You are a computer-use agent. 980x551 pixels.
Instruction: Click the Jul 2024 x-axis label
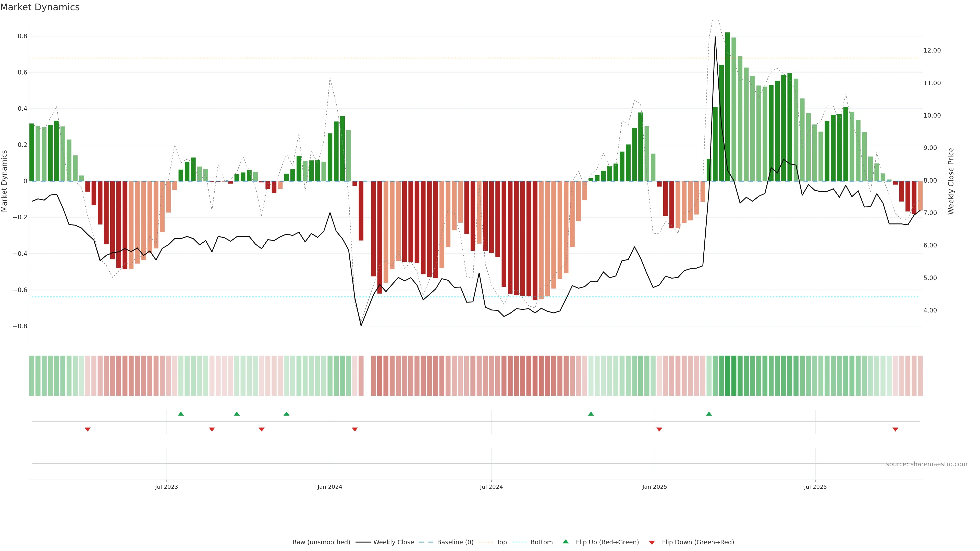pyautogui.click(x=491, y=487)
